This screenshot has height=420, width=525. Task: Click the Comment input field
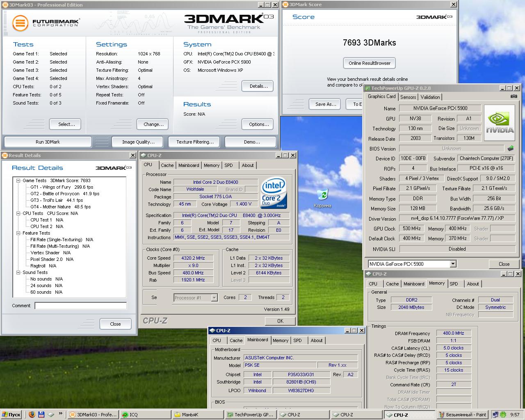point(80,306)
